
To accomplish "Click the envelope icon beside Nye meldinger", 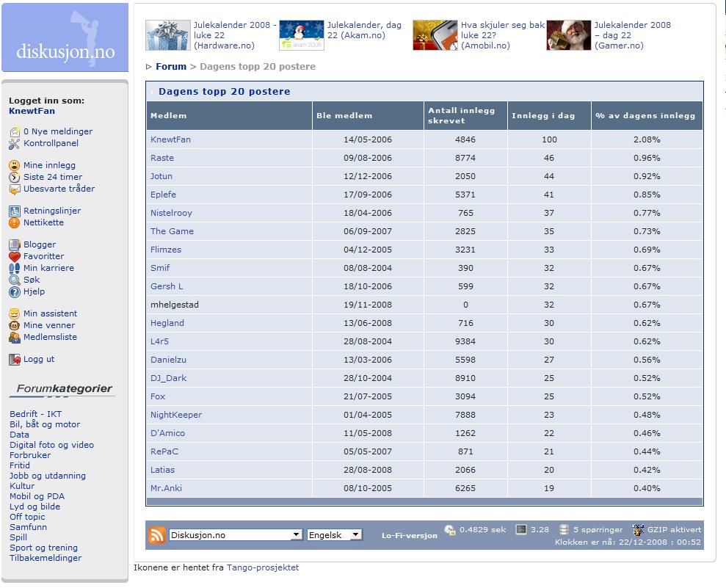I will [x=15, y=132].
